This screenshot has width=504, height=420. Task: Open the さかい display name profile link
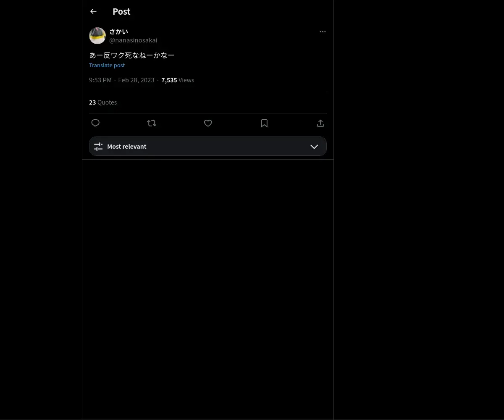click(x=118, y=31)
